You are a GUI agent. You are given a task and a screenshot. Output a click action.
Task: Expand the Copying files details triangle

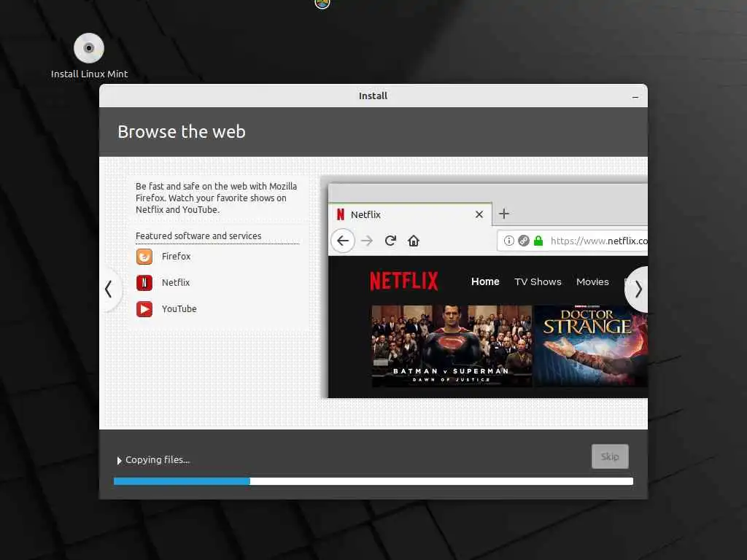point(119,461)
